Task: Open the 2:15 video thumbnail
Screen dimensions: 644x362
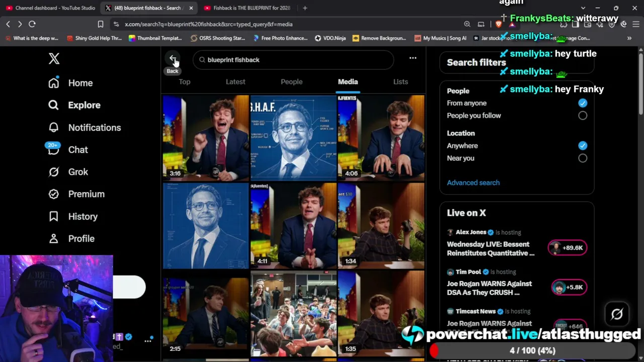Action: (x=206, y=314)
